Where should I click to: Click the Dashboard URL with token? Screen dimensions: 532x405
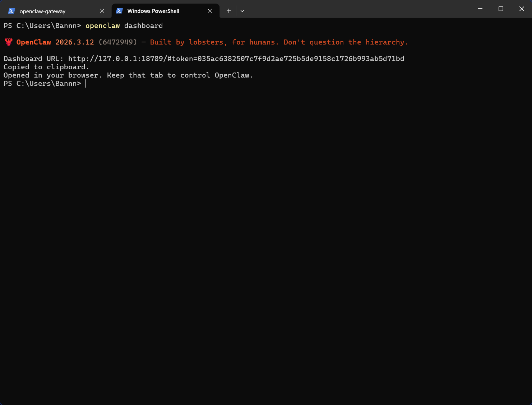click(236, 59)
